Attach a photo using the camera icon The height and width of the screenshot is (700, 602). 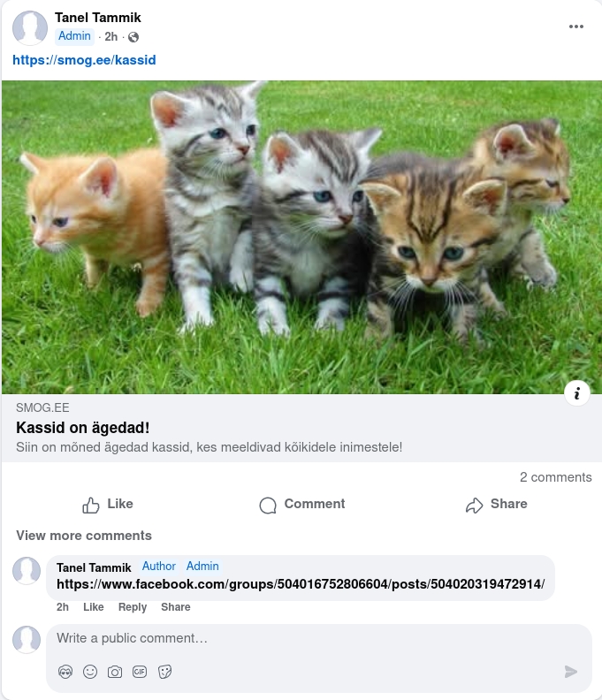coord(115,672)
